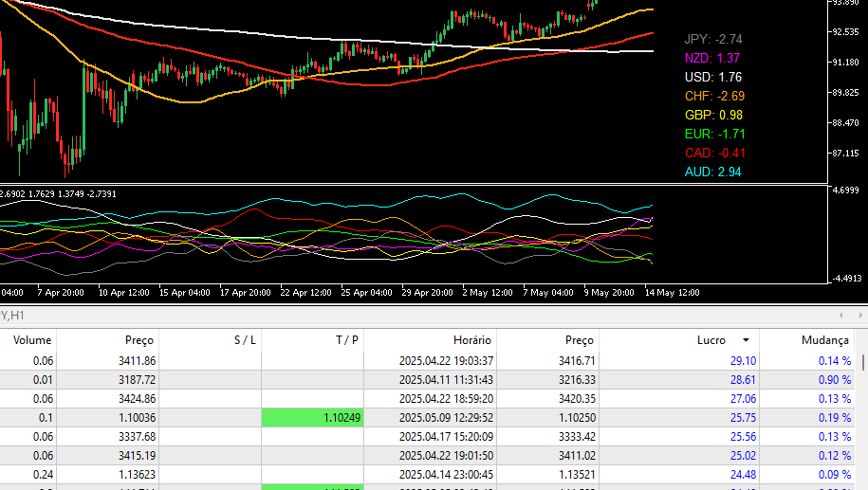Viewport: 868px width, 490px height.
Task: Click the Preço header beside Horário
Action: tap(580, 340)
